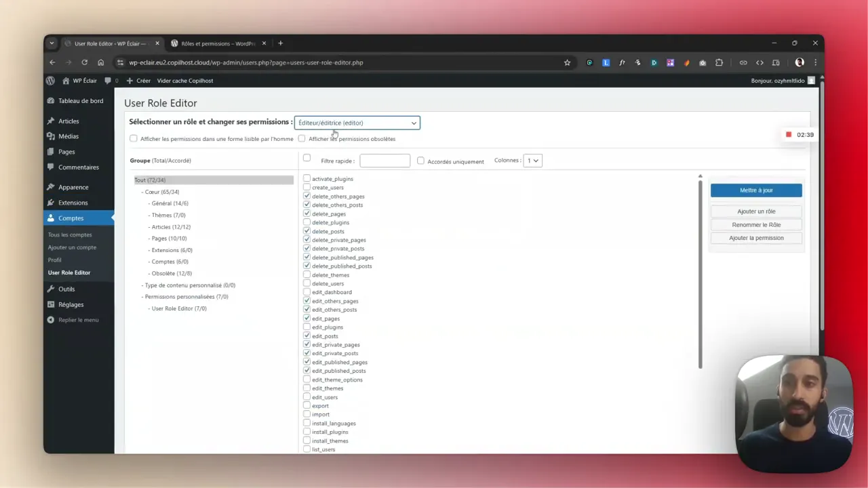Viewport: 868px width, 488px height.
Task: Open the Éditeur/éditrice role dropdown
Action: click(x=357, y=123)
